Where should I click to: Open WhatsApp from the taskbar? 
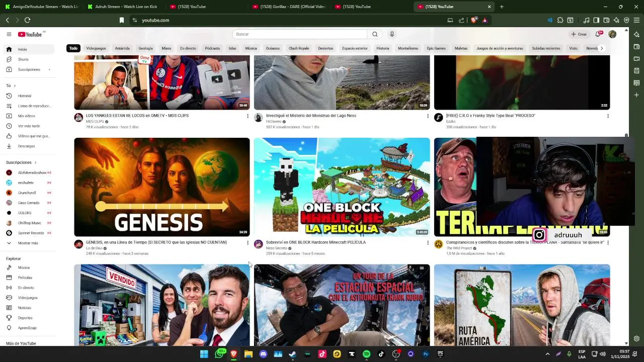click(219, 354)
